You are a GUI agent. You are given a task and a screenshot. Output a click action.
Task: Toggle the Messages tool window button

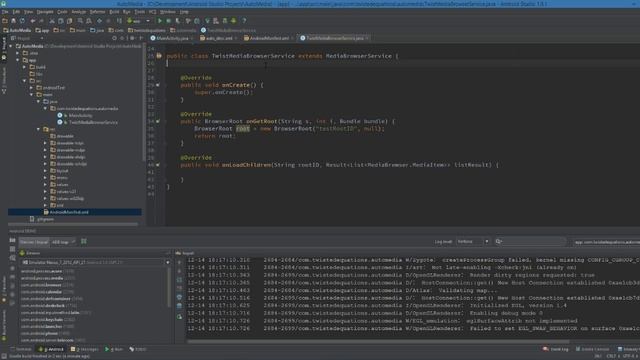84,349
